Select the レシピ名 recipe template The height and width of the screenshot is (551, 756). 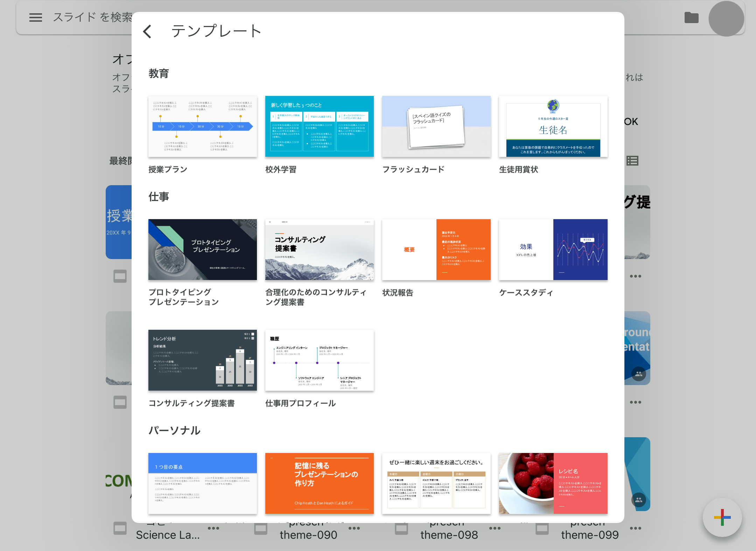point(553,483)
